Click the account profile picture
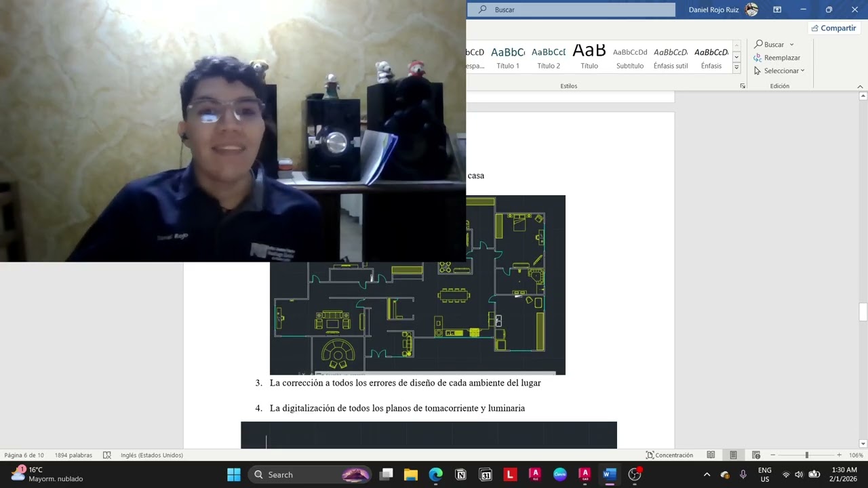The width and height of the screenshot is (868, 488). click(751, 9)
